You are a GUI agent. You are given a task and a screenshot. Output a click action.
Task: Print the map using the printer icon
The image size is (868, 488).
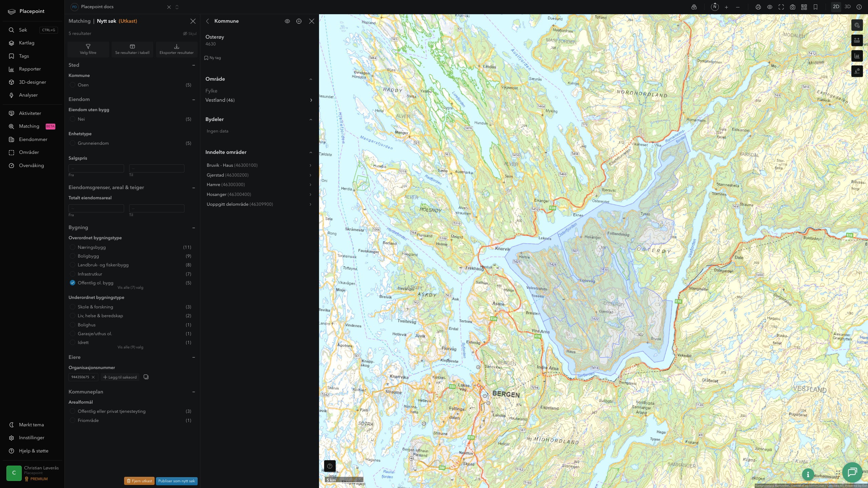[x=758, y=7]
